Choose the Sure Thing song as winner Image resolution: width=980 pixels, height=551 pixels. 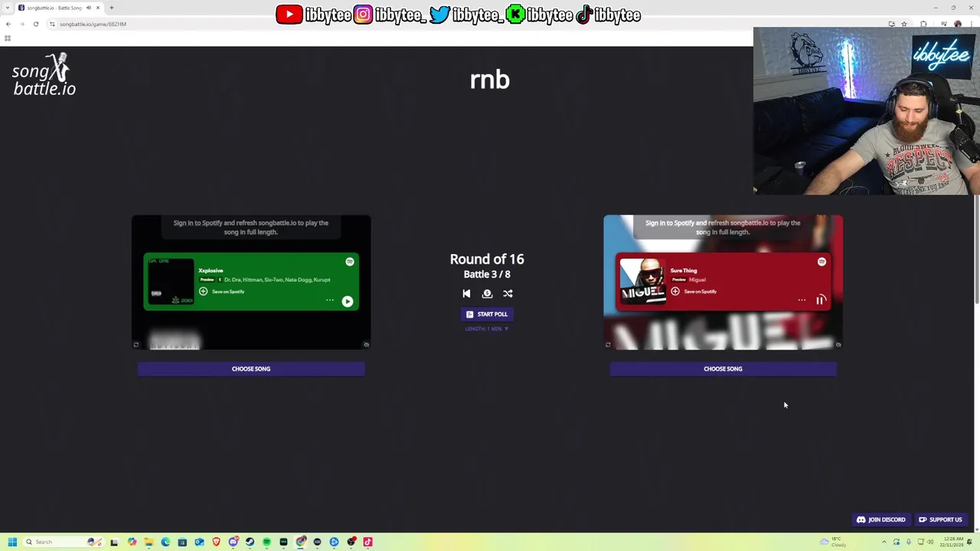pyautogui.click(x=723, y=369)
